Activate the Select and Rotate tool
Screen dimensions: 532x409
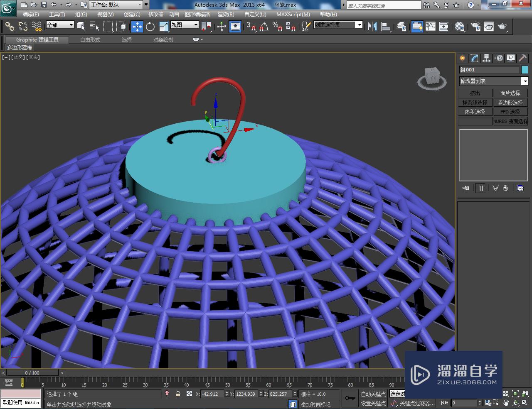[x=150, y=27]
